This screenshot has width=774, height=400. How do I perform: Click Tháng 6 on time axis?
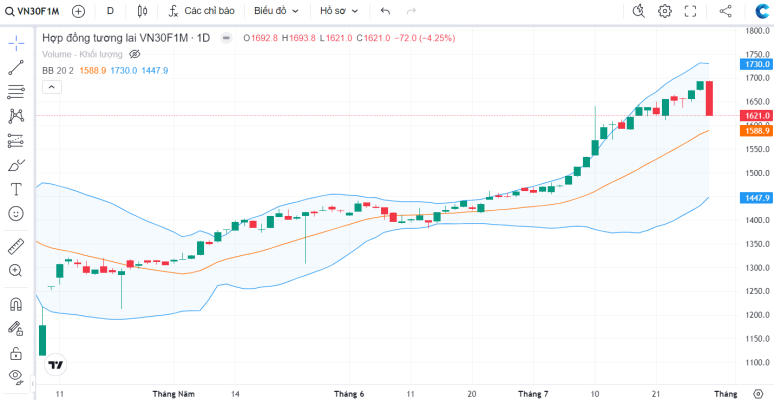click(x=349, y=394)
